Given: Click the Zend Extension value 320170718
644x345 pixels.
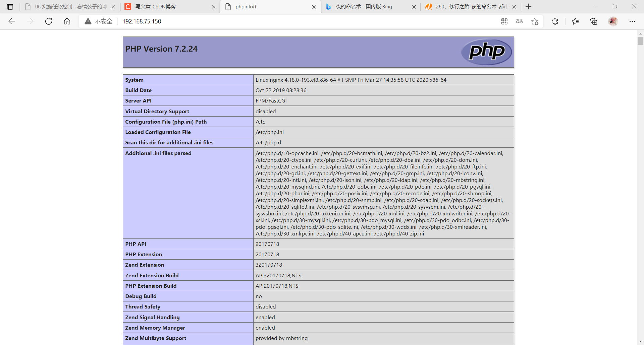Looking at the screenshot, I should (269, 265).
